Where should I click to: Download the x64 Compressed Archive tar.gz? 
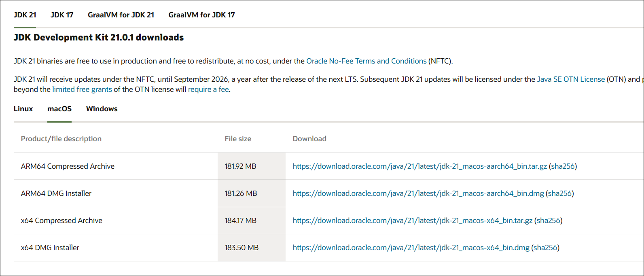pos(413,220)
